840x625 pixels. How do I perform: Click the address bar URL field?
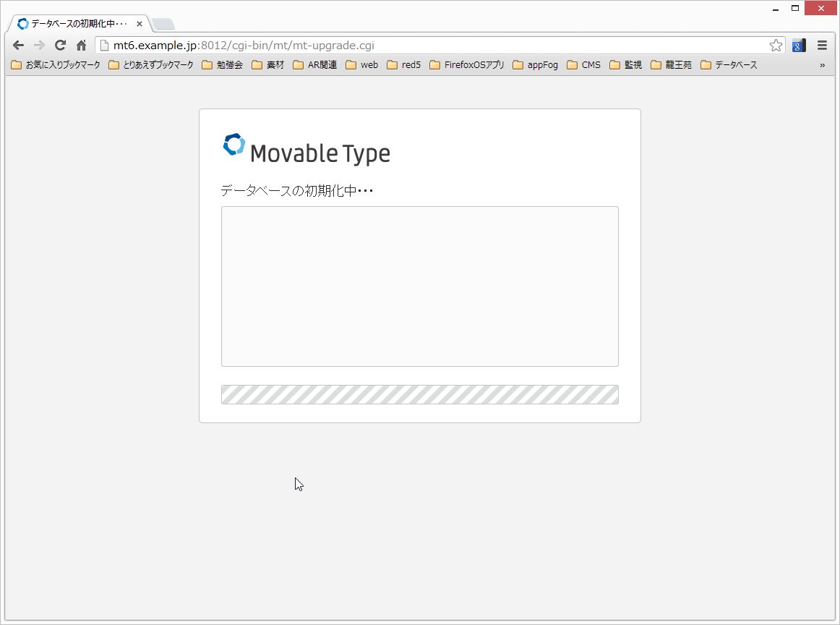(x=440, y=46)
